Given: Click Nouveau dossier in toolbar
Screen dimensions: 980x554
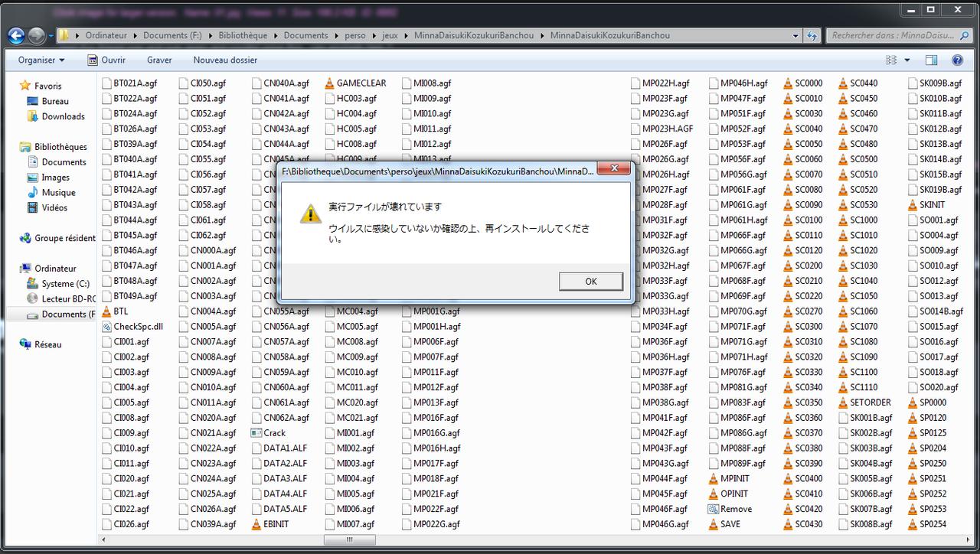Looking at the screenshot, I should point(225,60).
